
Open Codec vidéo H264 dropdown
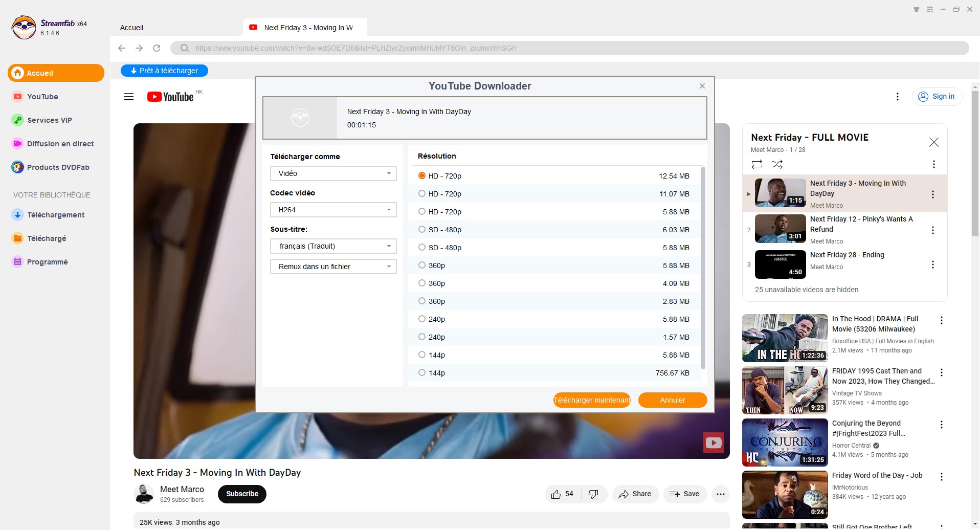[x=333, y=210]
